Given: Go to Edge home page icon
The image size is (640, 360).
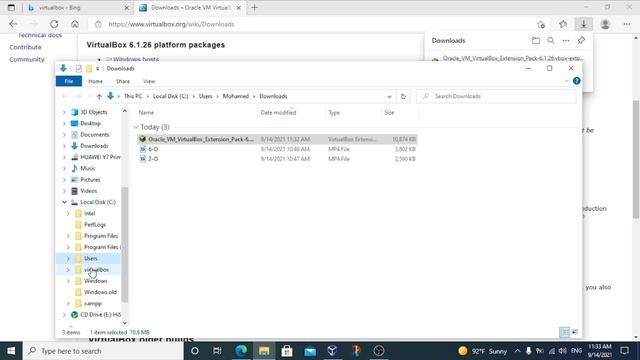Looking at the screenshot, I should tap(75, 24).
